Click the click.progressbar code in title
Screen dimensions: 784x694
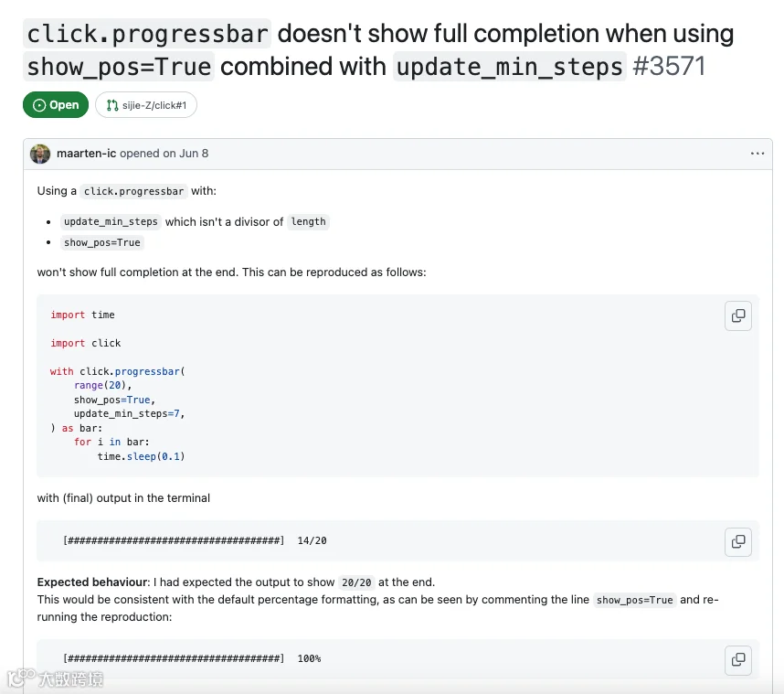pyautogui.click(x=147, y=34)
